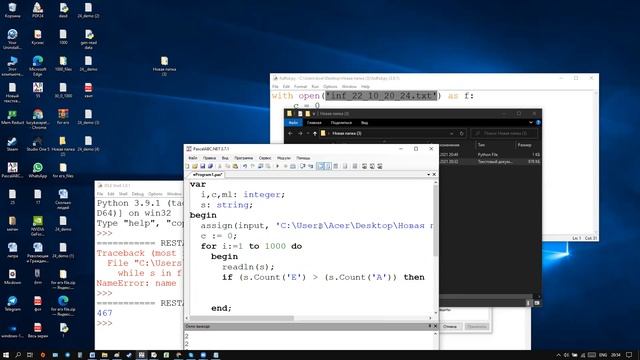640x360 pixels.
Task: Select the Python File row in Explorer
Action: 490,155
